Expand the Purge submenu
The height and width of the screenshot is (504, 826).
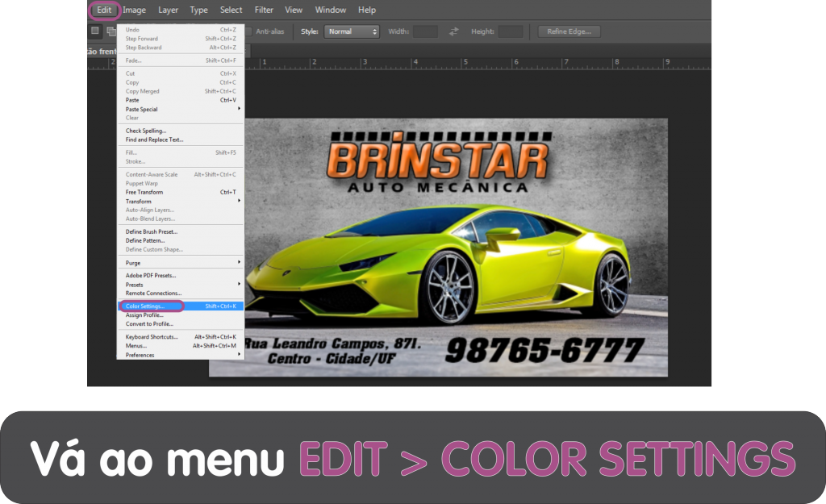[180, 263]
